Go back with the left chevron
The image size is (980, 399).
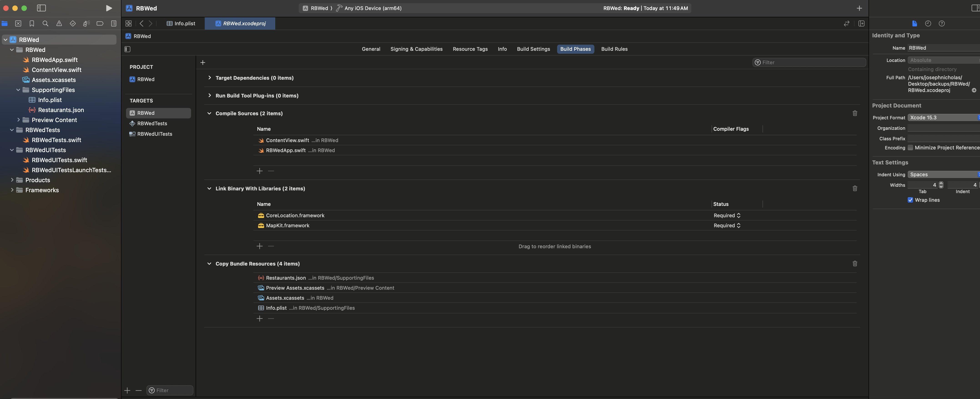pos(141,24)
